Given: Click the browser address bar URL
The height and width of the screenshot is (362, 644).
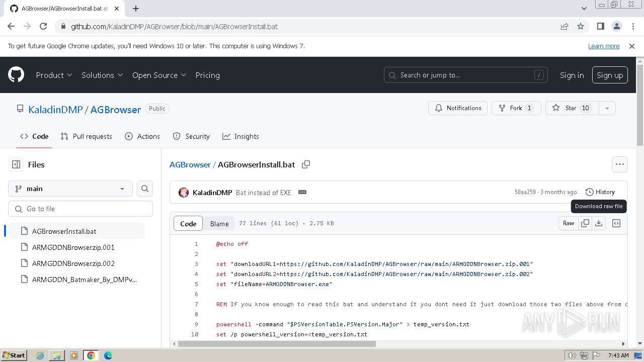Looking at the screenshot, I should coord(174,26).
